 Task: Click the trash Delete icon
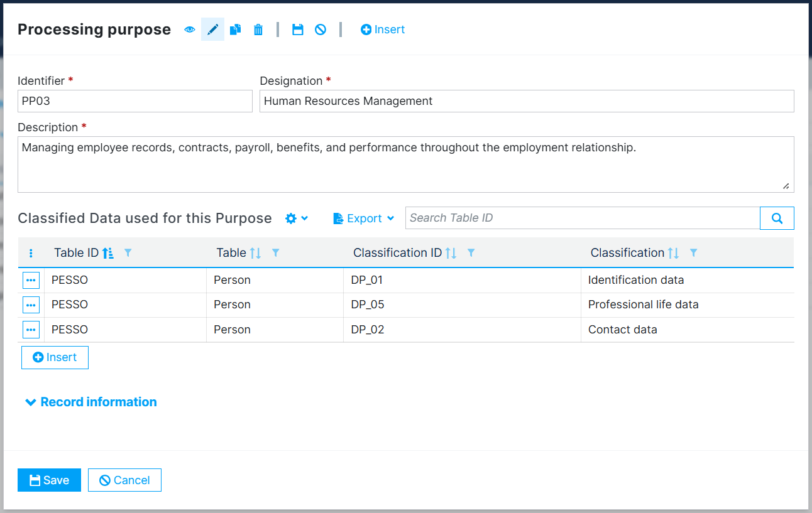click(x=258, y=30)
